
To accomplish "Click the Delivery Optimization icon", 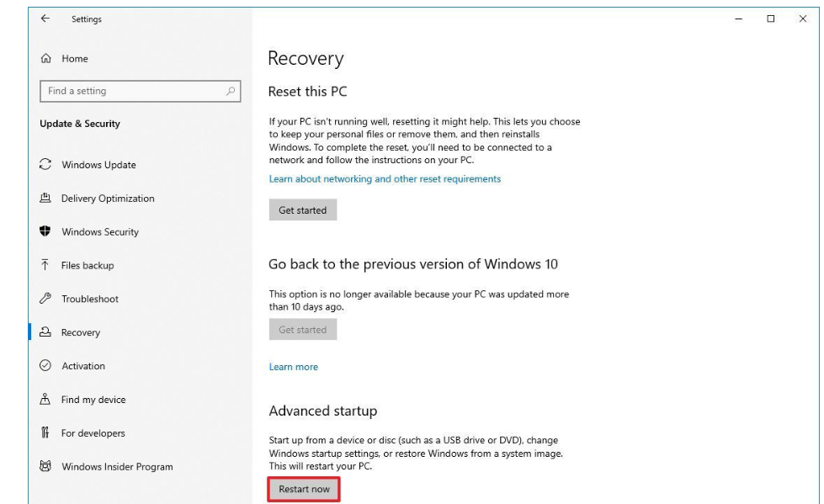I will click(x=45, y=199).
